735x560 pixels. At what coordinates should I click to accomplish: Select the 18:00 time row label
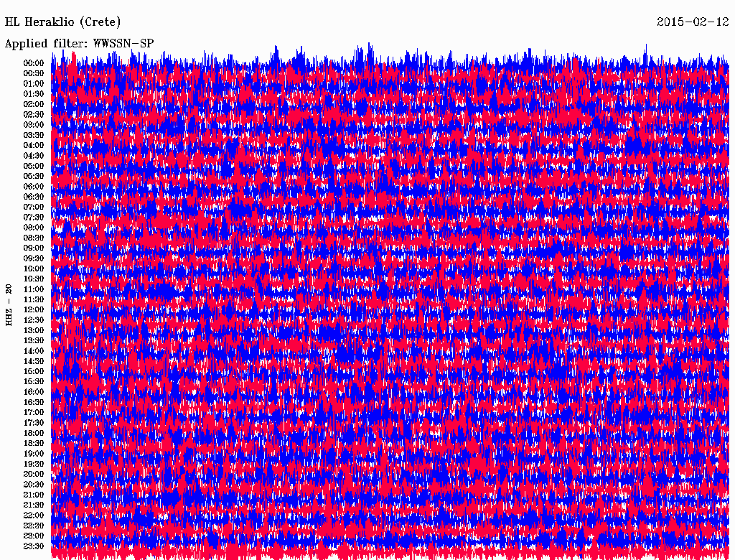pos(34,434)
